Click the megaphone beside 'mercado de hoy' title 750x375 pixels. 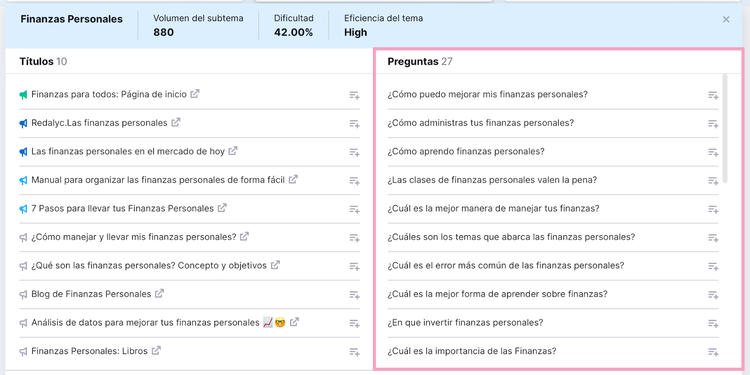point(23,152)
